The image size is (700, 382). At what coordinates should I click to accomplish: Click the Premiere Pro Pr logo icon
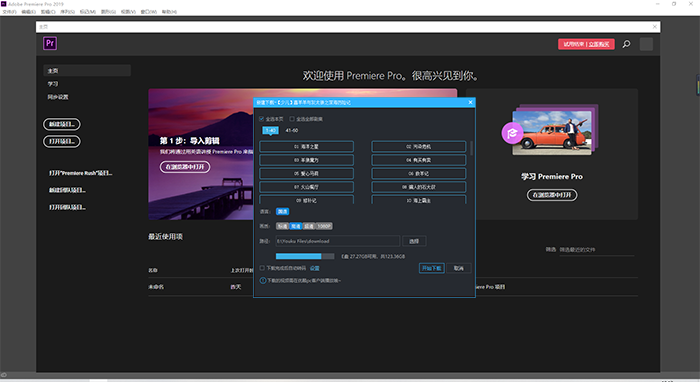pyautogui.click(x=50, y=43)
